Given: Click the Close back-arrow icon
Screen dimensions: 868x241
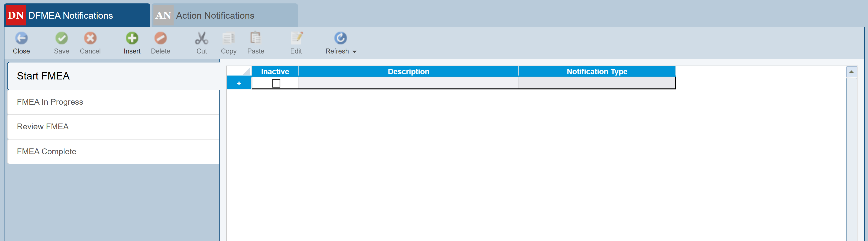Looking at the screenshot, I should click(x=21, y=39).
